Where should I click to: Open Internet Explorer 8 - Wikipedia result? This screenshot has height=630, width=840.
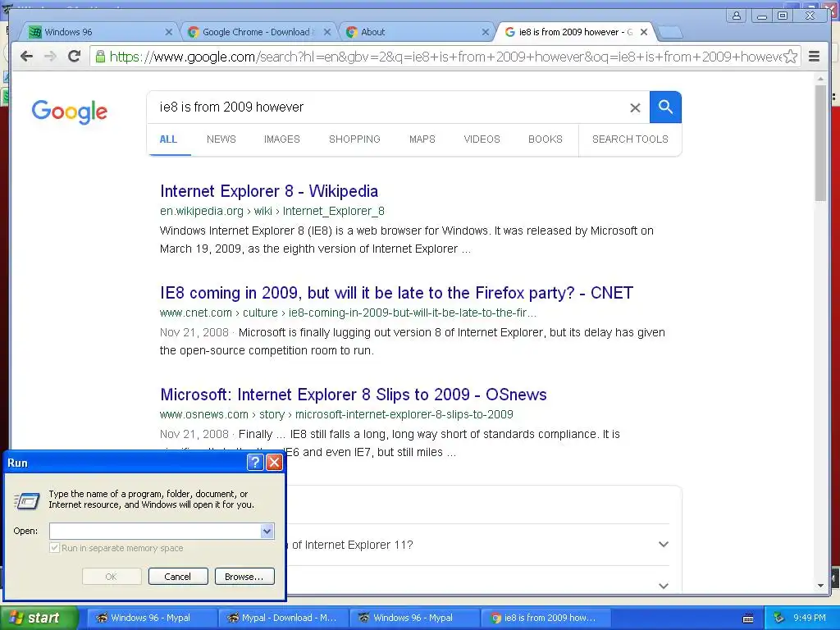[269, 191]
